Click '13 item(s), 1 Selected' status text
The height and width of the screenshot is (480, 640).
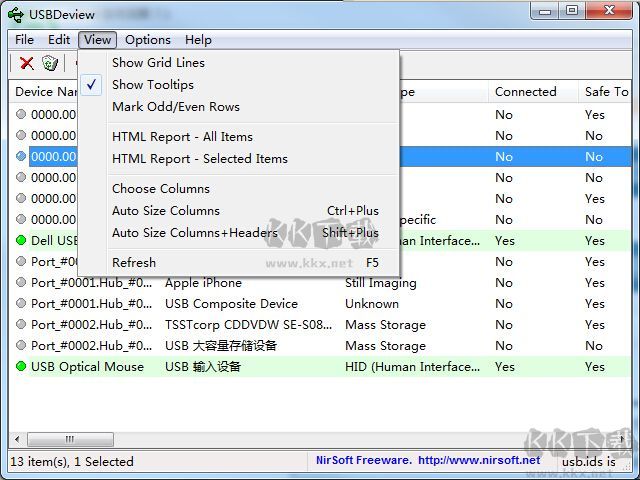72,461
